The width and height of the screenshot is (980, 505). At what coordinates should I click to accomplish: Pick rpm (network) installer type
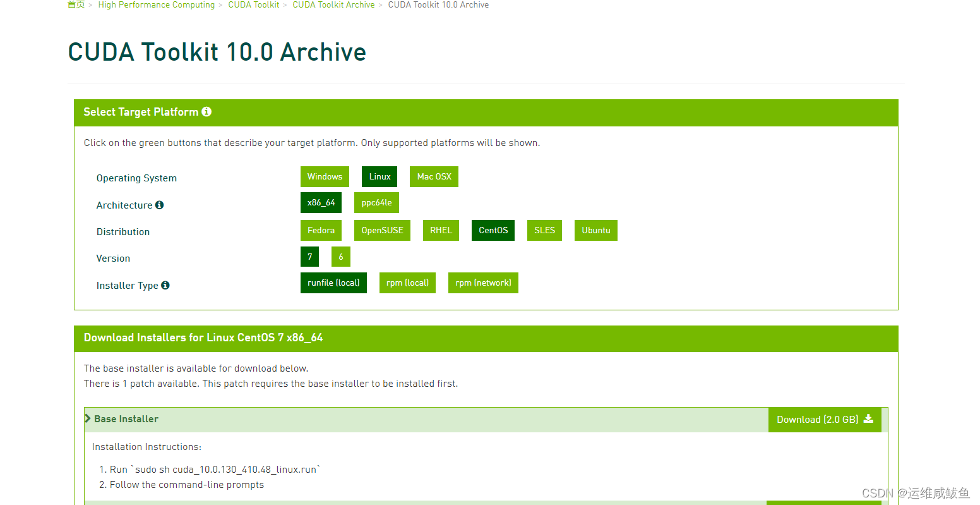coord(483,283)
